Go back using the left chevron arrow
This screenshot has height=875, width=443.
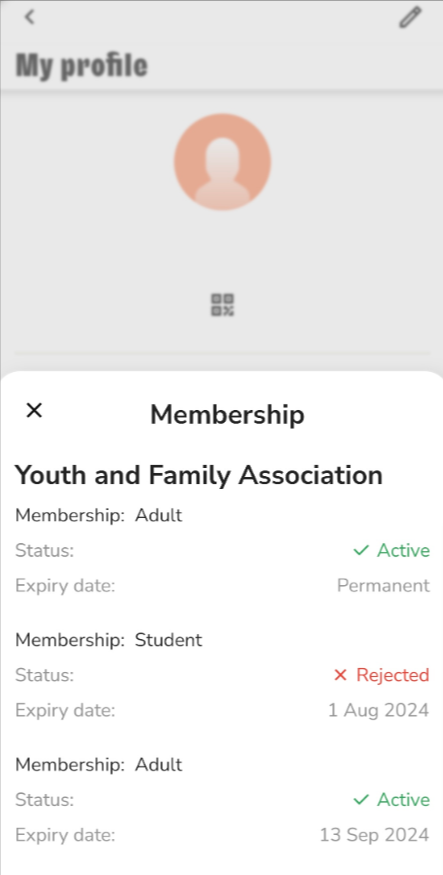tap(30, 17)
